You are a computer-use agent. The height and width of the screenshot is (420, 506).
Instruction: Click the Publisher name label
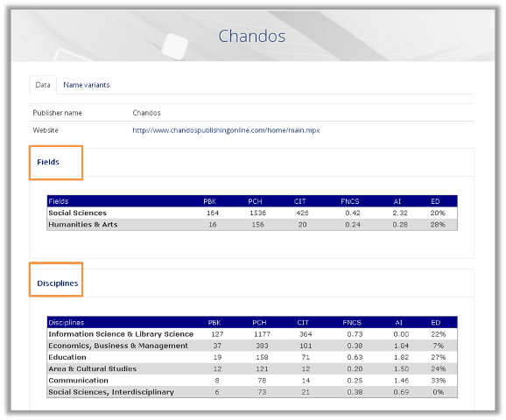57,113
